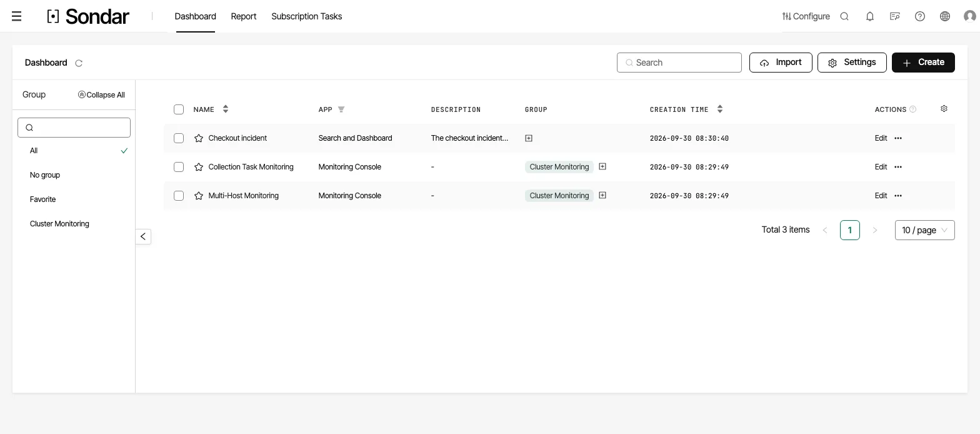980x434 pixels.
Task: Focus the dashboard Search field
Action: (679, 63)
